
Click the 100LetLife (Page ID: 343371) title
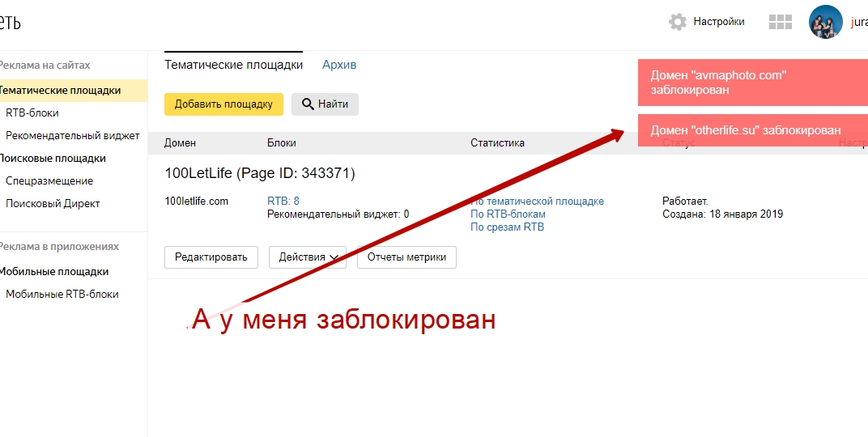260,173
